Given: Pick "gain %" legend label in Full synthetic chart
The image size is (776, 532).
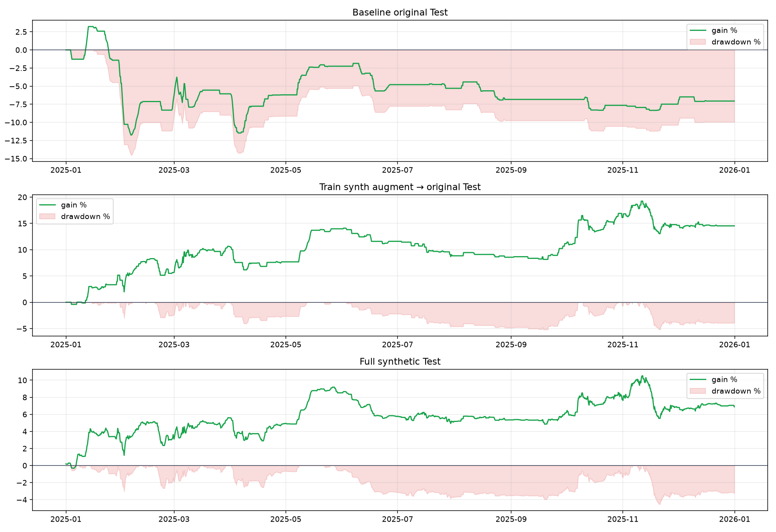Looking at the screenshot, I should (x=725, y=380).
